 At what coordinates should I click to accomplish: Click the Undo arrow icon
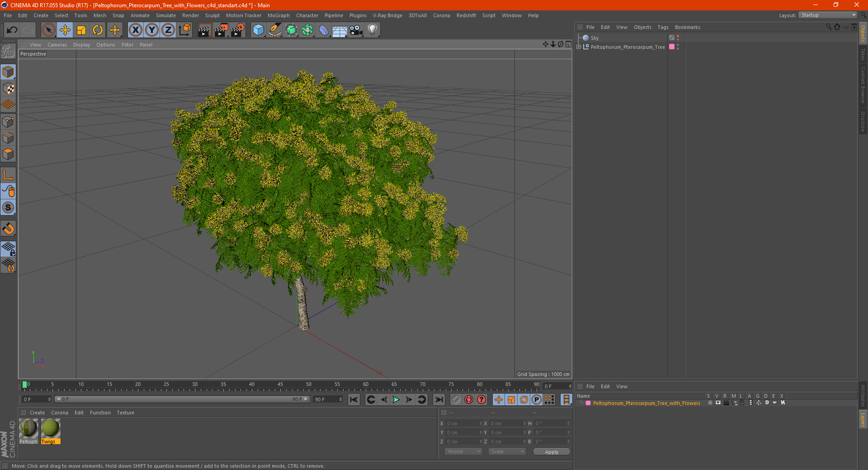[12, 30]
